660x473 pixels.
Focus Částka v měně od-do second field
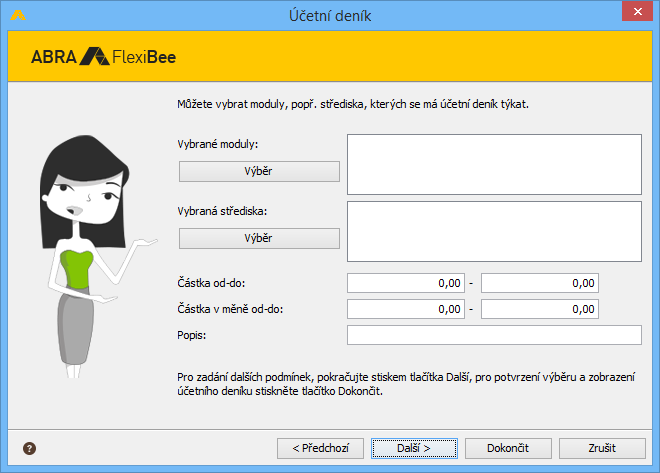pyautogui.click(x=540, y=309)
